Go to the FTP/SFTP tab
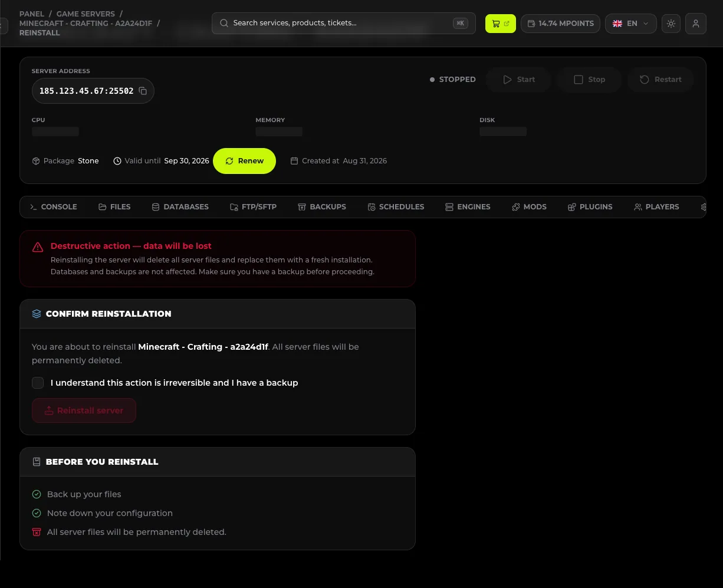723x588 pixels. (x=254, y=207)
